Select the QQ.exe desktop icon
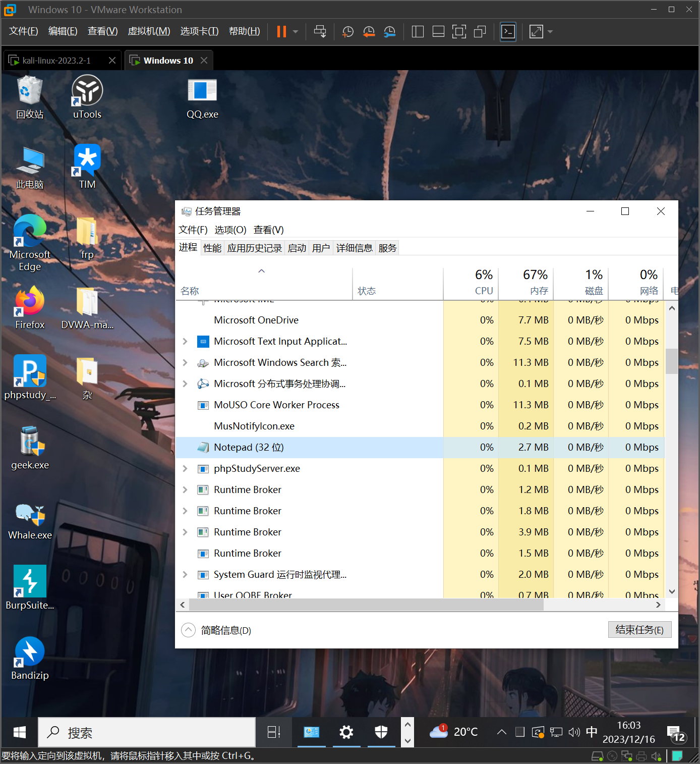Viewport: 700px width, 764px height. click(x=202, y=99)
